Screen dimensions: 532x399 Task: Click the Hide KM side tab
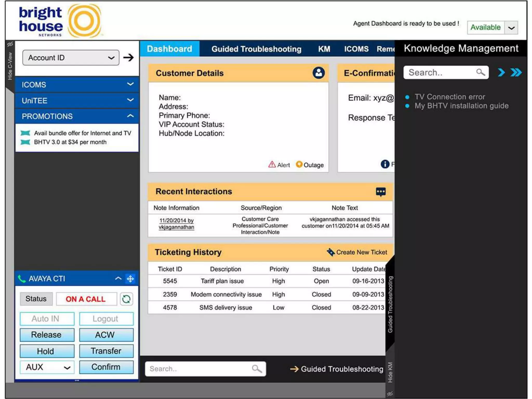pos(390,373)
